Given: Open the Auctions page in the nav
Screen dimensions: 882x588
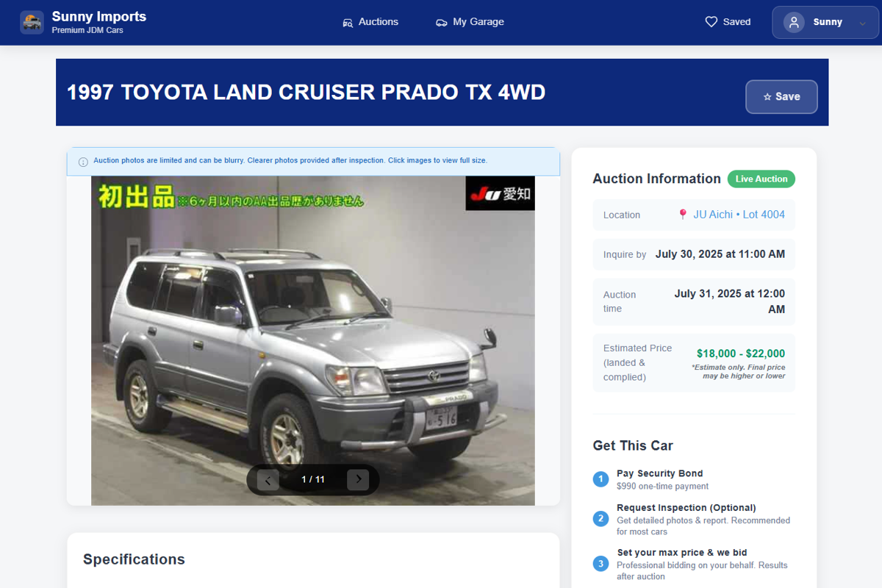Looking at the screenshot, I should 370,22.
